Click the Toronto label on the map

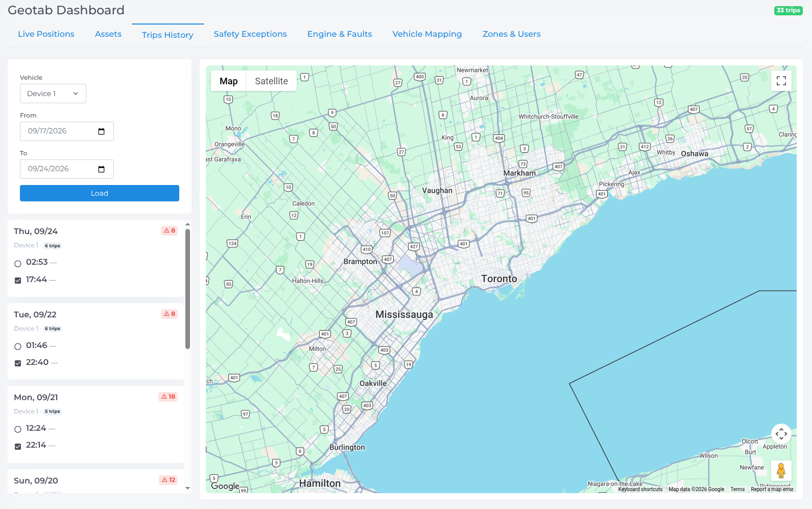pyautogui.click(x=499, y=279)
